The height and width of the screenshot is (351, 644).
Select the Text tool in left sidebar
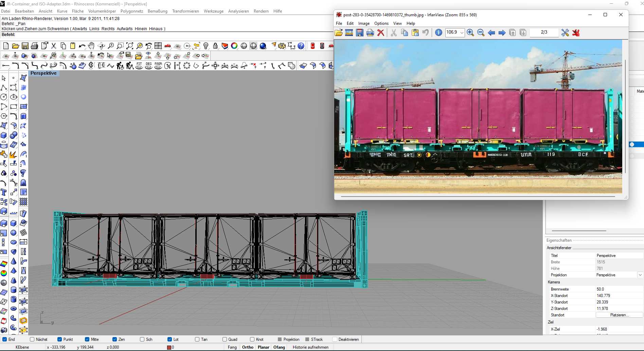click(x=4, y=192)
